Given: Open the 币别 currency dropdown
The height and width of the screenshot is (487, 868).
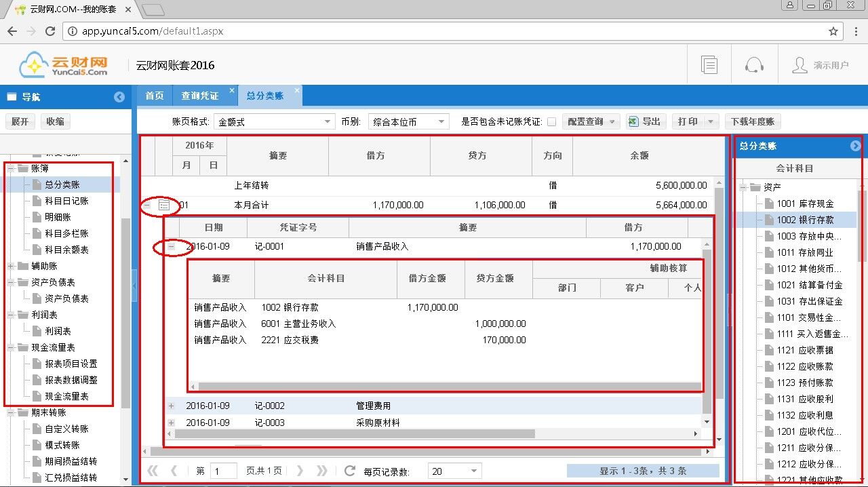Looking at the screenshot, I should [409, 122].
